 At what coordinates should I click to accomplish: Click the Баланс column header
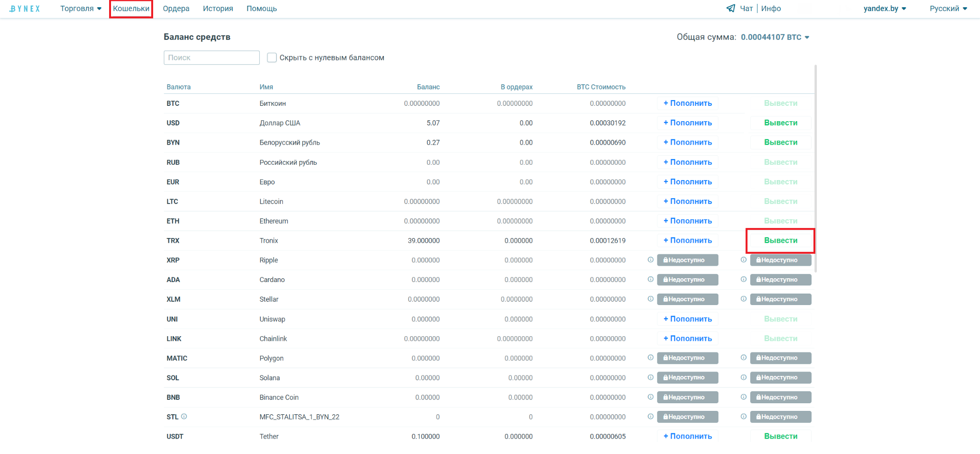(428, 87)
